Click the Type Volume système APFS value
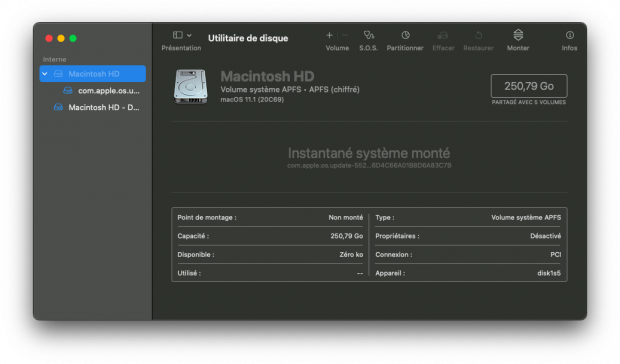Screen dimensions: 620x364 point(526,217)
